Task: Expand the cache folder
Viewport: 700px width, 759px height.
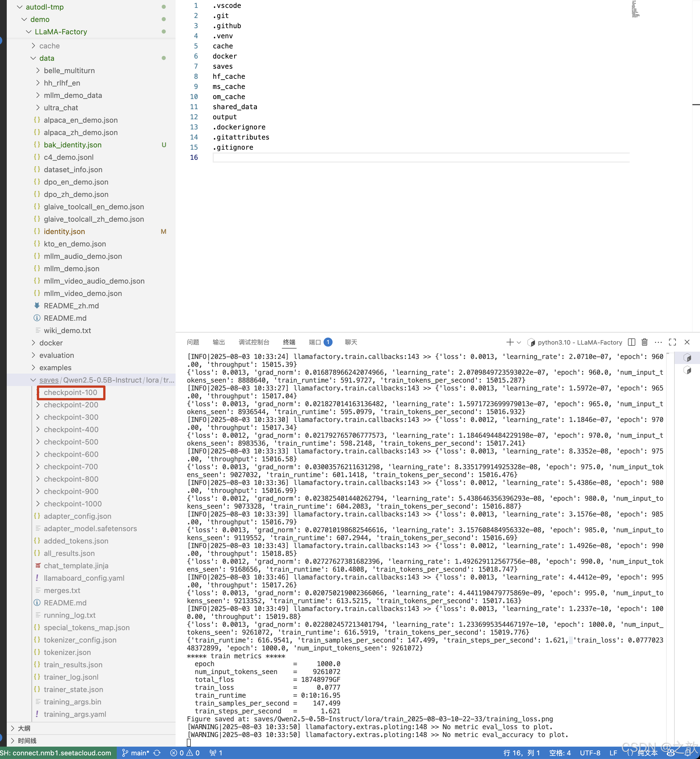Action: point(33,46)
